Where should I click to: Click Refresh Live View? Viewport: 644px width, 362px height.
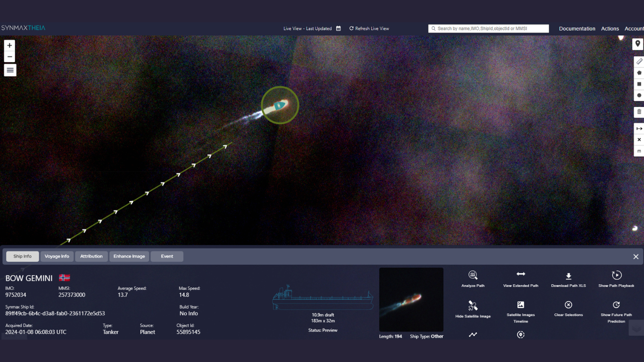pyautogui.click(x=369, y=29)
